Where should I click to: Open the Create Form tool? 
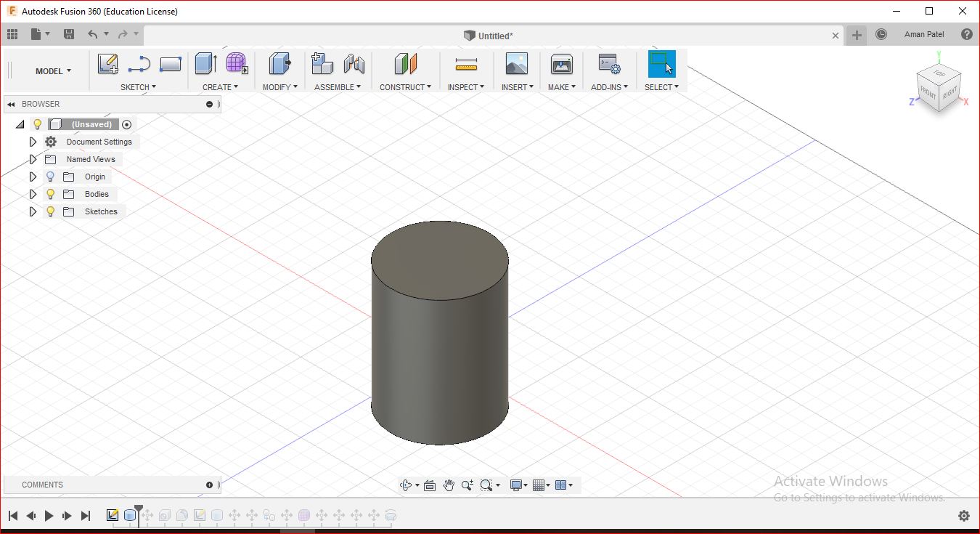pos(237,64)
